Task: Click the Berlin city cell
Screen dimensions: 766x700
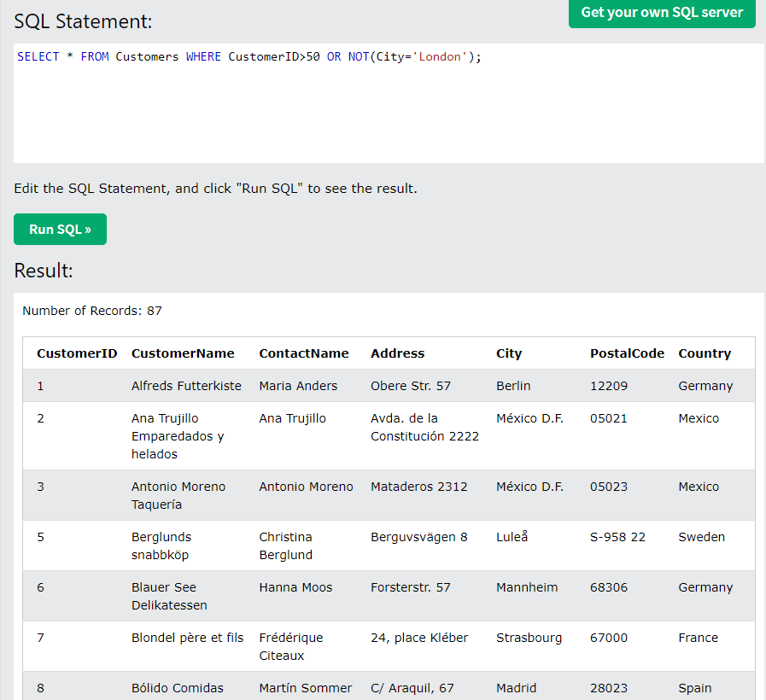Action: pyautogui.click(x=513, y=386)
